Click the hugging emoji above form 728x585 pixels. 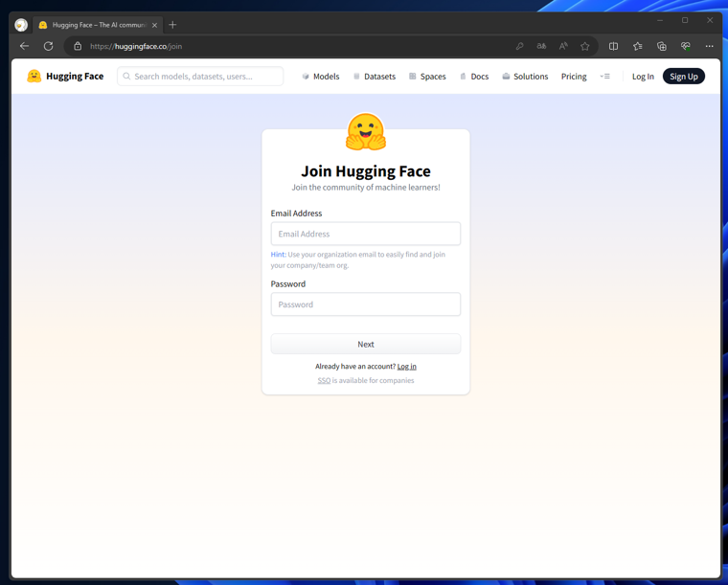pos(366,132)
